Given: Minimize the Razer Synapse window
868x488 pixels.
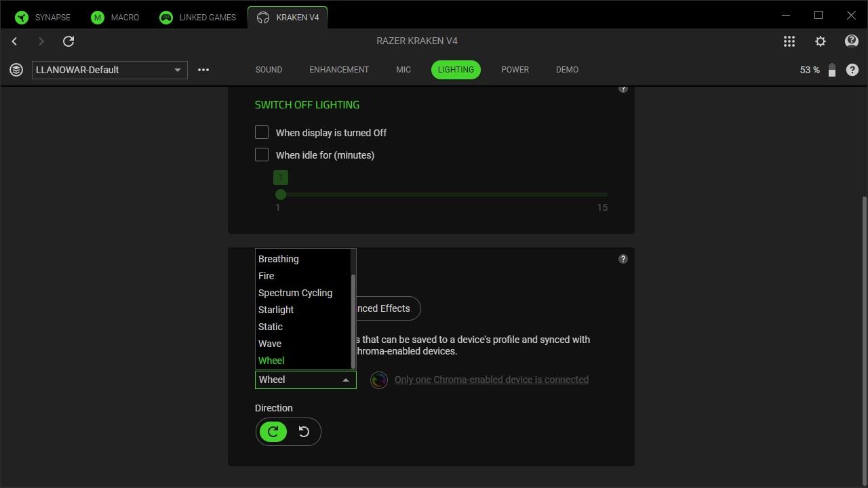Looking at the screenshot, I should (786, 15).
